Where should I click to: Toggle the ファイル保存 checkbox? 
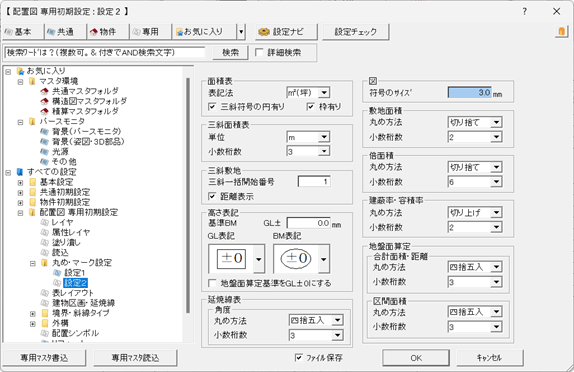299,357
